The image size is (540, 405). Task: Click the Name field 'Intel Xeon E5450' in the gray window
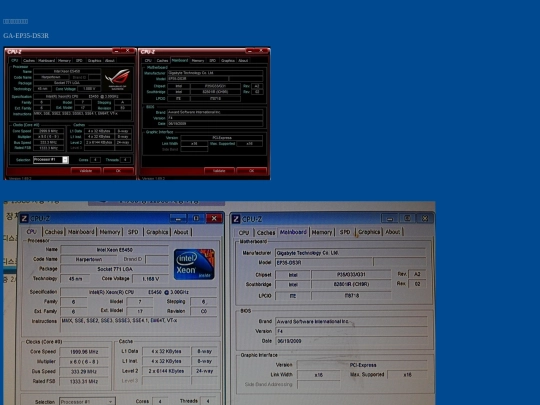click(x=115, y=250)
